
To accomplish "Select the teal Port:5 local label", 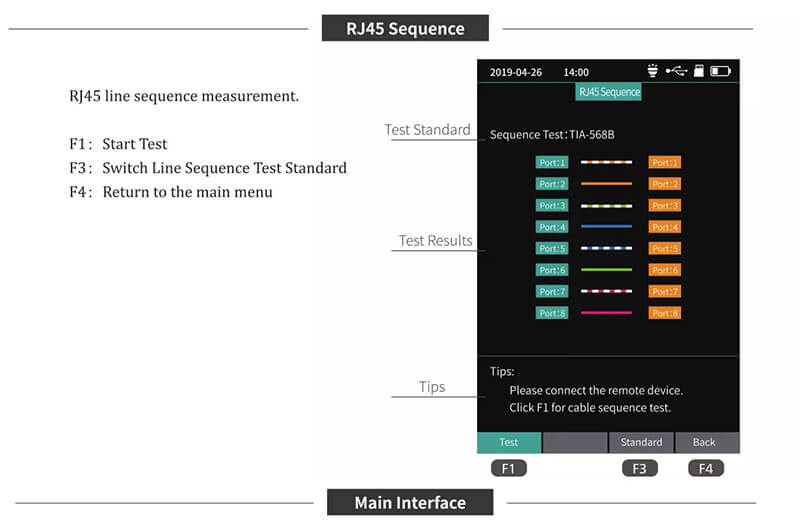I will click(x=552, y=248).
